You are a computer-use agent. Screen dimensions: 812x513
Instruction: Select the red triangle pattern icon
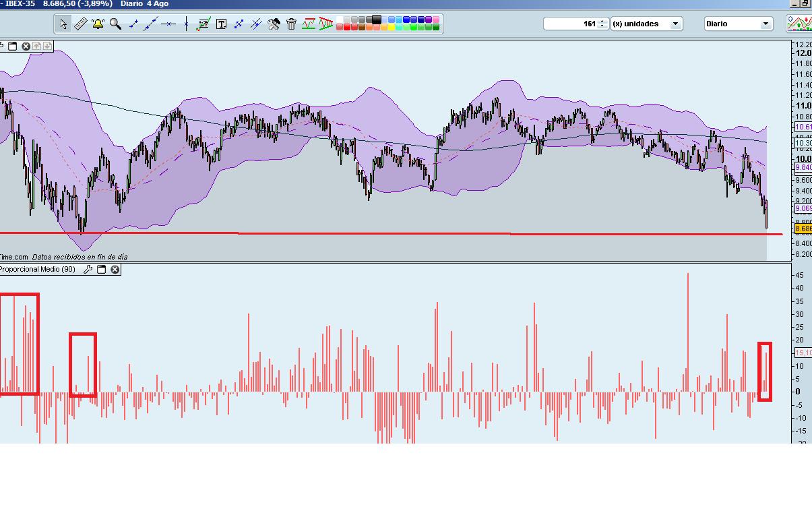326,24
